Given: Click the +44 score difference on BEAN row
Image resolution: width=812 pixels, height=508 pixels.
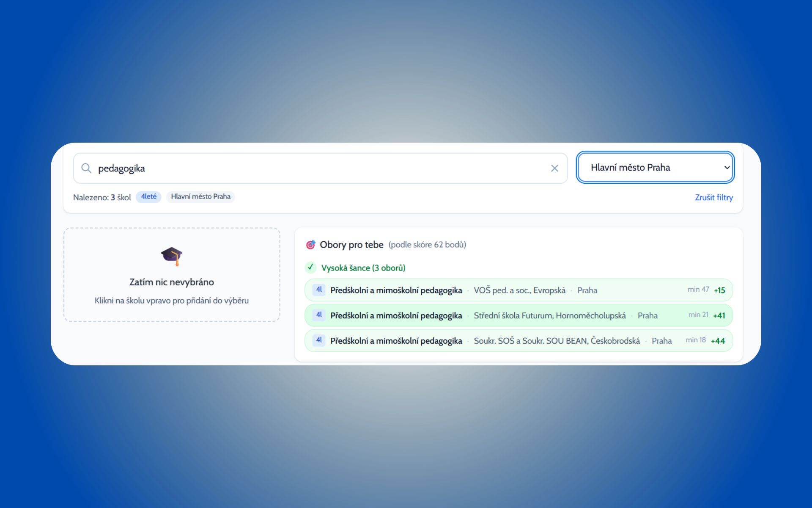Looking at the screenshot, I should [718, 341].
